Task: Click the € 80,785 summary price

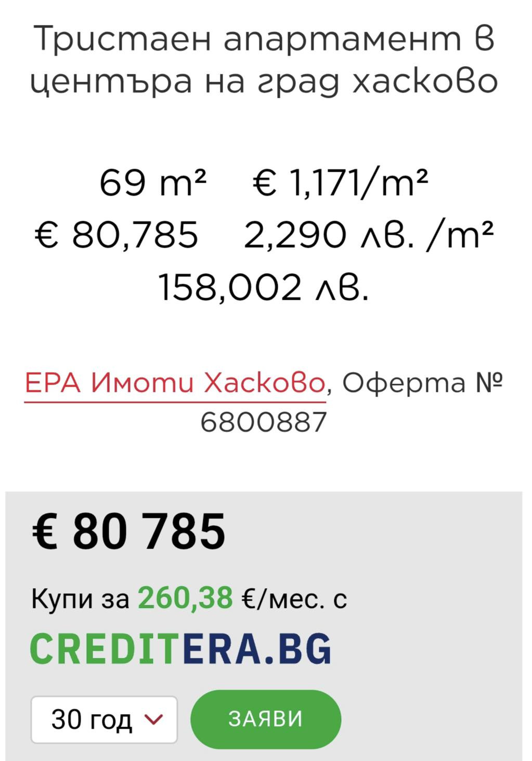Action: point(116,234)
